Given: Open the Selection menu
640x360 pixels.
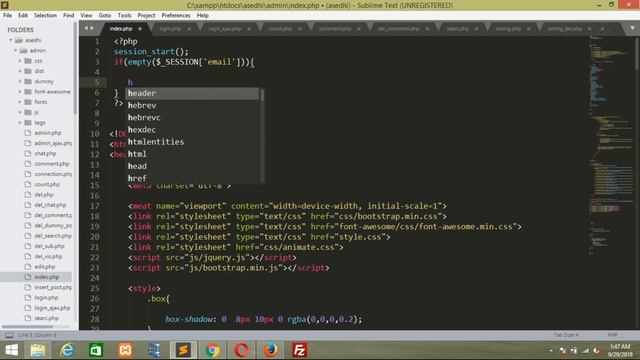Looking at the screenshot, I should tap(45, 15).
